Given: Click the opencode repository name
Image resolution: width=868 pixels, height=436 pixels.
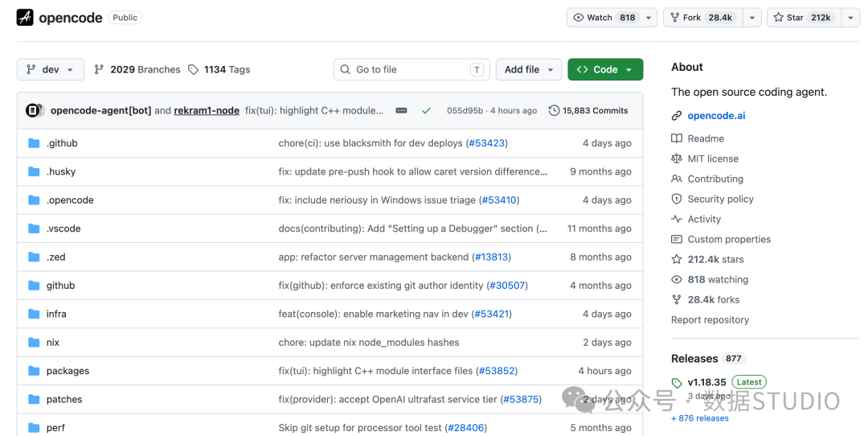Looking at the screenshot, I should click(x=70, y=18).
